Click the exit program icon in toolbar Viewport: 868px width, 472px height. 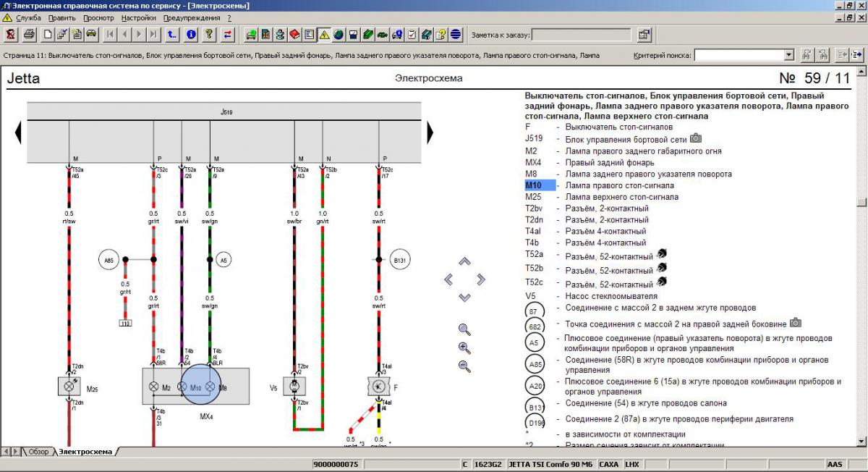tap(10, 34)
